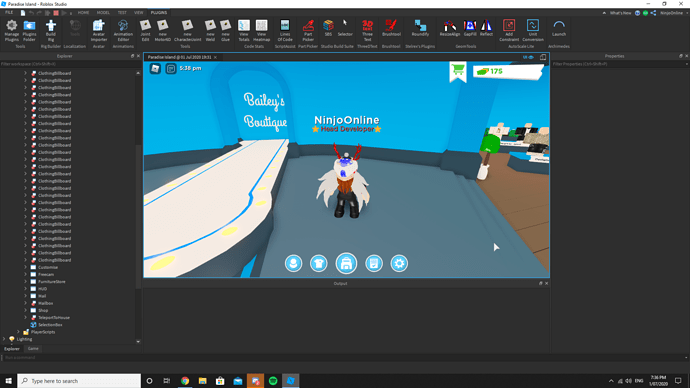Click the What's New link

coord(620,13)
